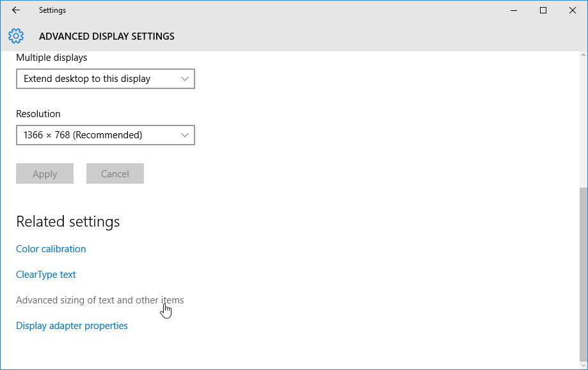588x370 pixels.
Task: Click the scrollbar down arrow
Action: pos(584,365)
